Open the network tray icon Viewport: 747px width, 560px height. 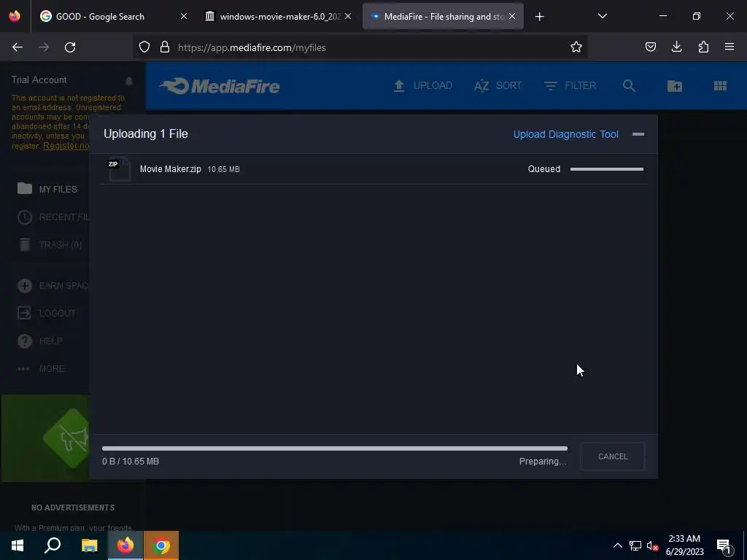pyautogui.click(x=635, y=545)
